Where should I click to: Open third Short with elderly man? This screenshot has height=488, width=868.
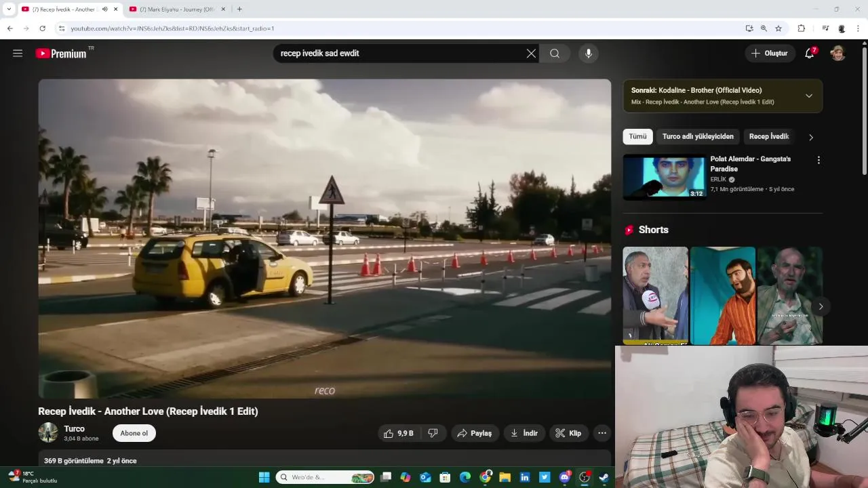pyautogui.click(x=789, y=296)
